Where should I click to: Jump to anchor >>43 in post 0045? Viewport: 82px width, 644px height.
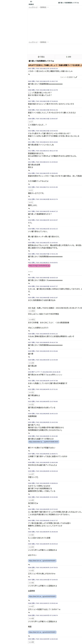coord(31,547)
